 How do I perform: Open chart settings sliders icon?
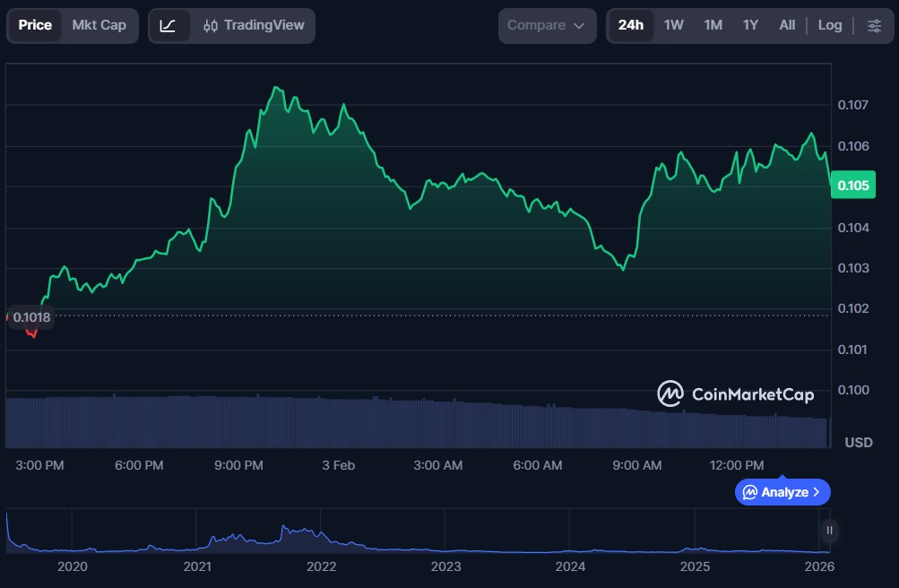[x=874, y=25]
